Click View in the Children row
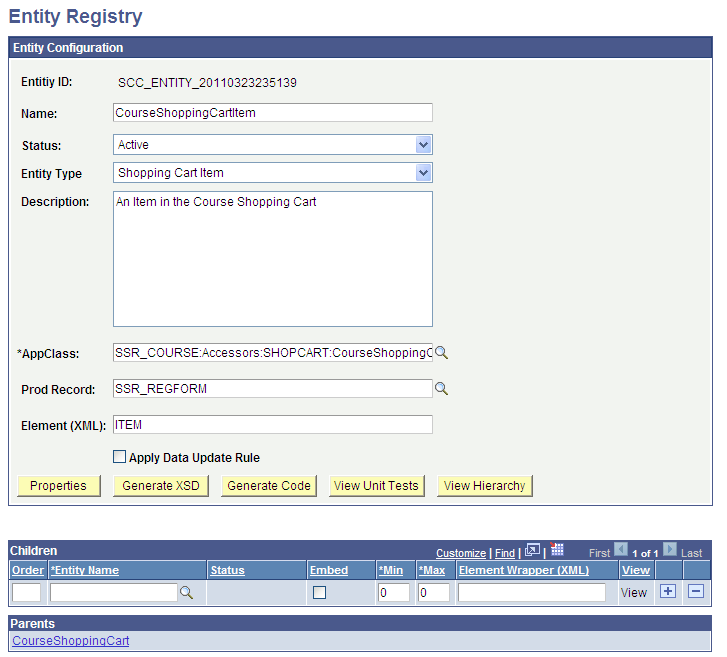727x657 pixels. click(633, 593)
